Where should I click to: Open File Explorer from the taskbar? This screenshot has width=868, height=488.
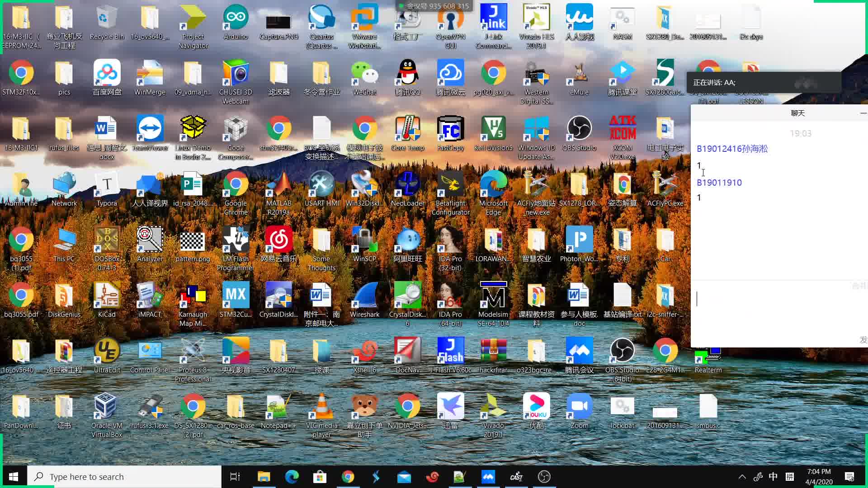(x=264, y=477)
